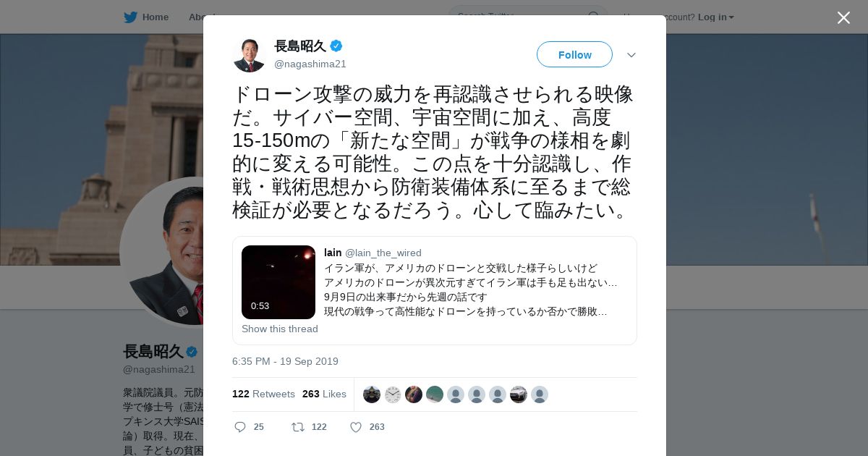868x456 pixels.
Task: Click the reply speech bubble icon
Action: (x=240, y=427)
